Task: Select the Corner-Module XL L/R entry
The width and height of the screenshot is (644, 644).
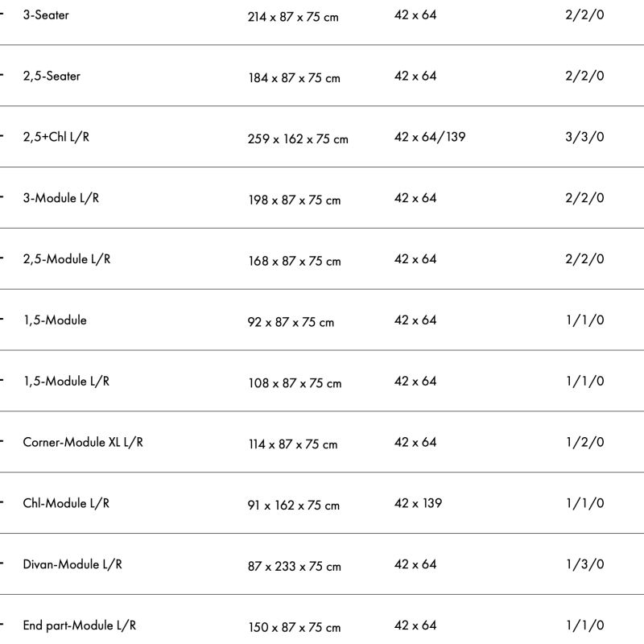Action: [x=84, y=443]
